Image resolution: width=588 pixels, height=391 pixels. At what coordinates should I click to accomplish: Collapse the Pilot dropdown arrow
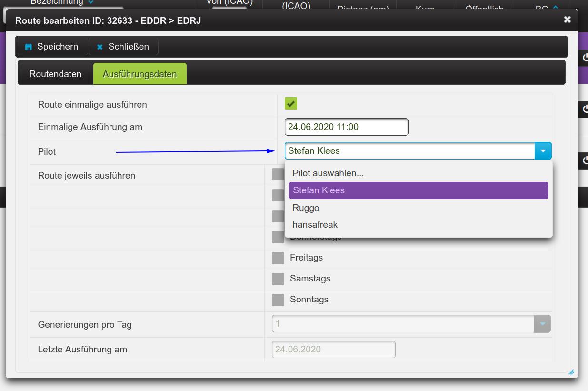pos(543,151)
